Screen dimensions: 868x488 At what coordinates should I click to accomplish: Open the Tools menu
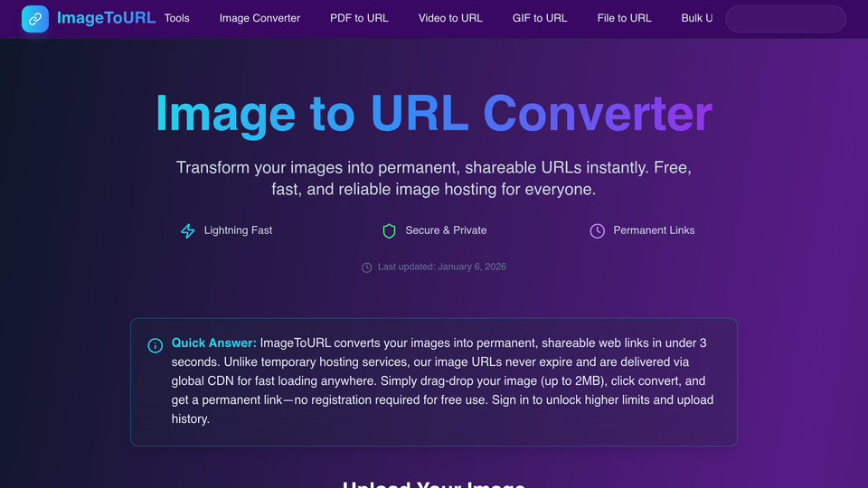[176, 18]
